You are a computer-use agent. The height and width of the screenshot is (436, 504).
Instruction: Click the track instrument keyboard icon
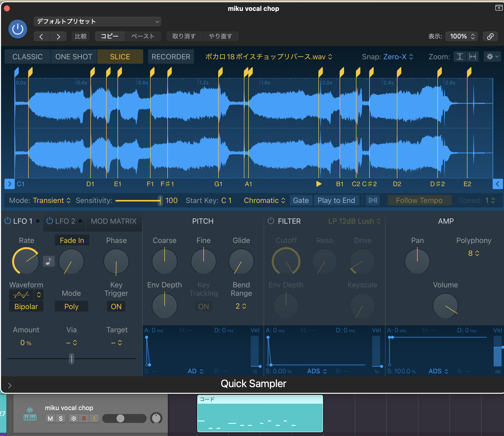pos(30,414)
